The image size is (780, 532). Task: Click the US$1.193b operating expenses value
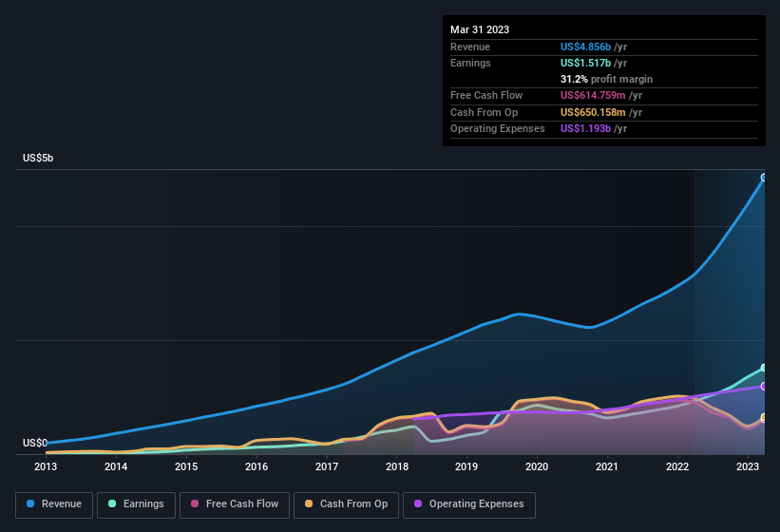pyautogui.click(x=585, y=129)
